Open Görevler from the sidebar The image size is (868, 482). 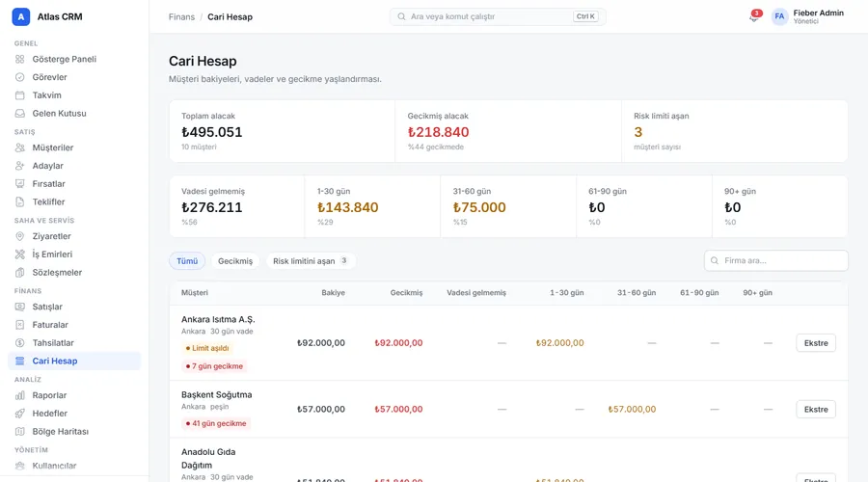coord(74,77)
